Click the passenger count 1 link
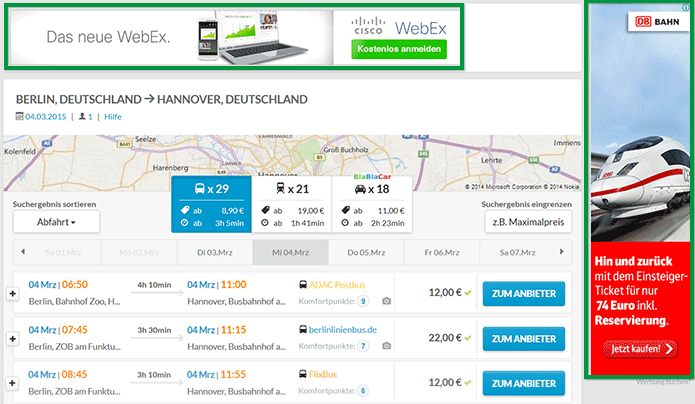 [x=90, y=117]
